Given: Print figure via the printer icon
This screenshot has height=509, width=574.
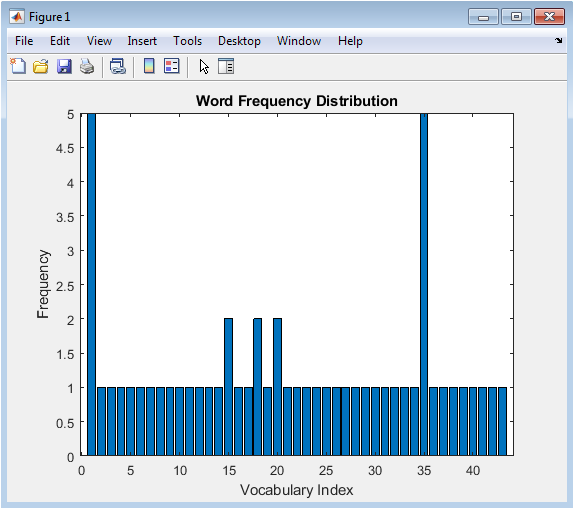Looking at the screenshot, I should pyautogui.click(x=87, y=67).
